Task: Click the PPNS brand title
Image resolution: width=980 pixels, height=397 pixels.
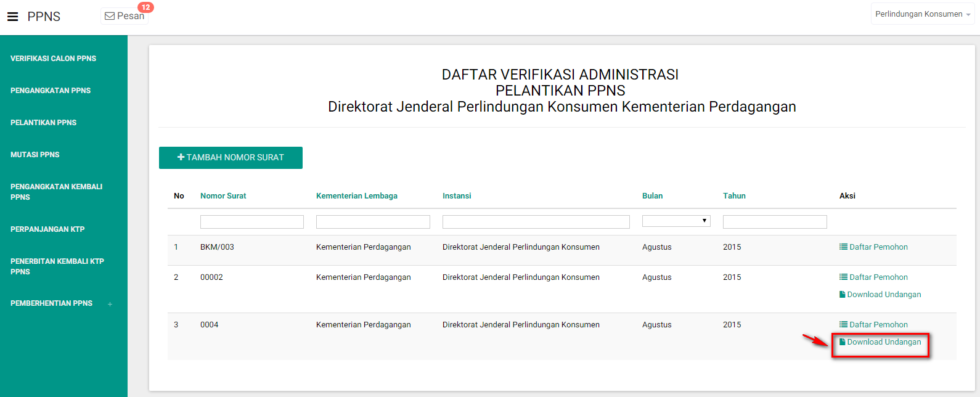Action: [x=44, y=17]
